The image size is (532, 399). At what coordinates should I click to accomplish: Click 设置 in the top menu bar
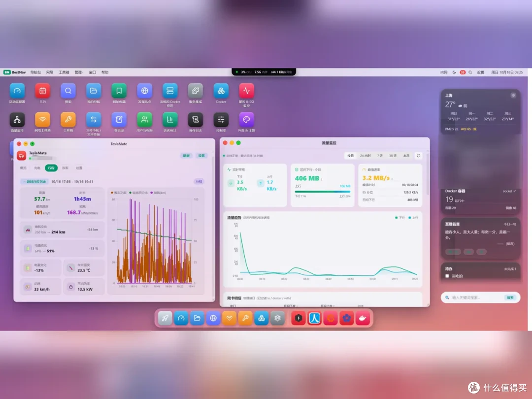[480, 72]
